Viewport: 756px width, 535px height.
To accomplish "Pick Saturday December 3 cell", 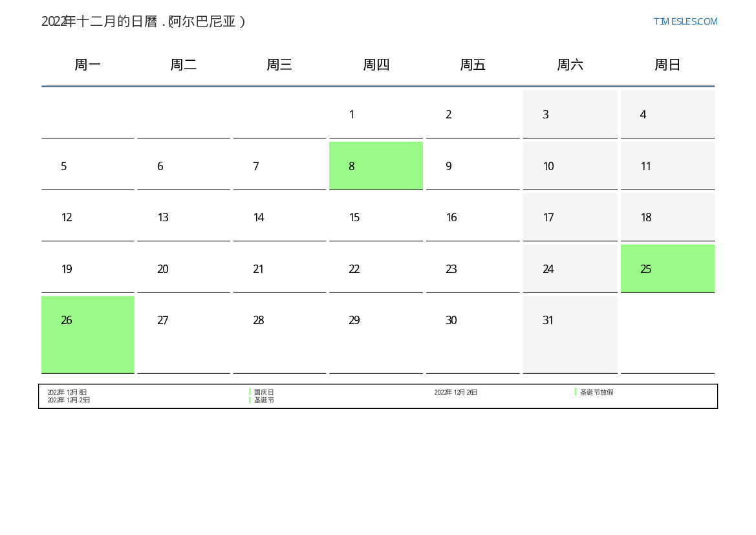I will (570, 115).
